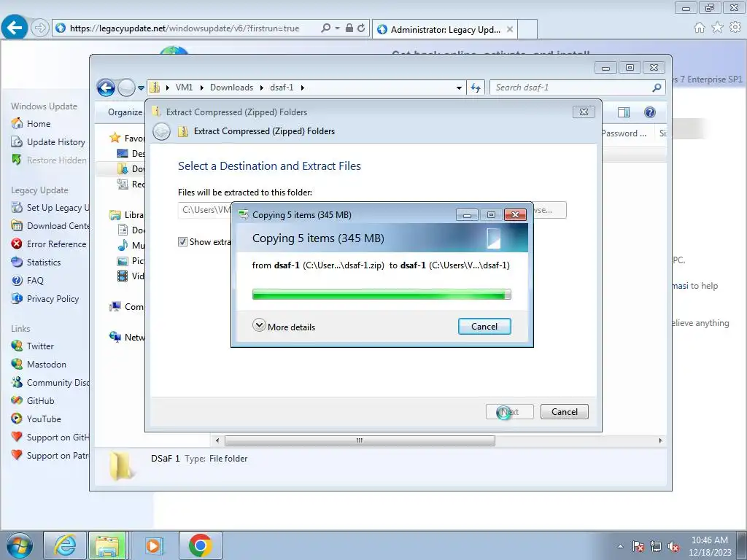The height and width of the screenshot is (560, 747).
Task: Show hidden system tray icons
Action: tap(620, 546)
